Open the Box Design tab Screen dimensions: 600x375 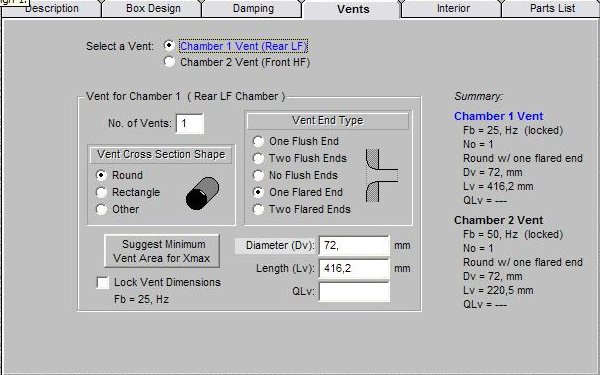click(x=153, y=8)
